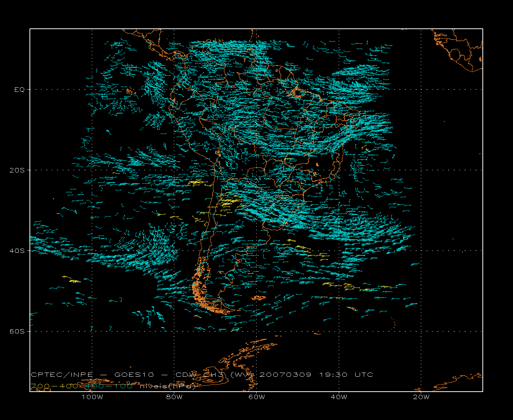
Task: Click the GOES10 satellite label
Action: (134, 375)
